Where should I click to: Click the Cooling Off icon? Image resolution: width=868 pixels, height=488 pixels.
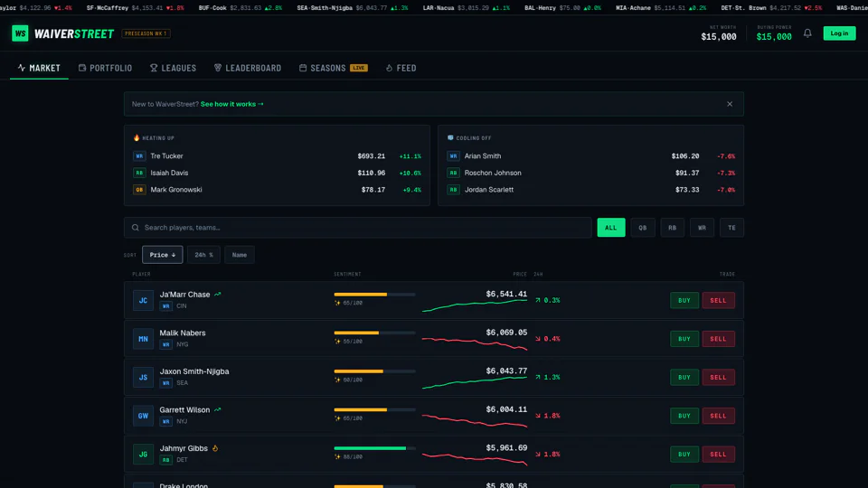coord(450,137)
